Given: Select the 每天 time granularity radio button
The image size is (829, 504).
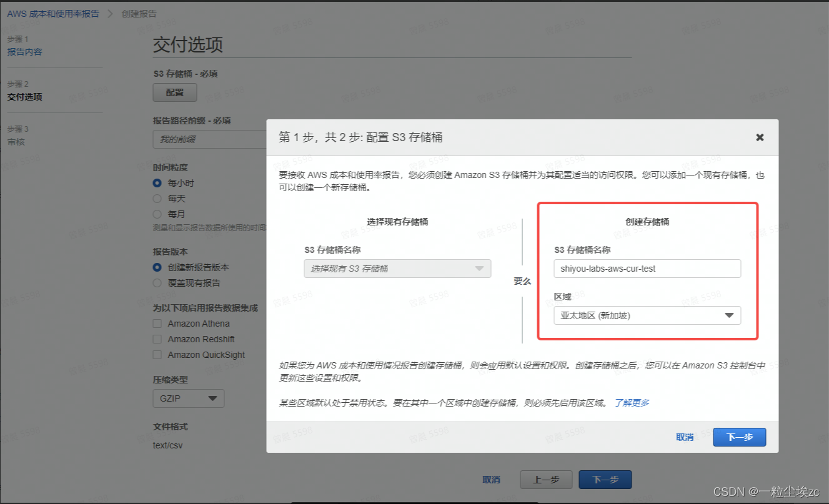Looking at the screenshot, I should click(x=158, y=199).
